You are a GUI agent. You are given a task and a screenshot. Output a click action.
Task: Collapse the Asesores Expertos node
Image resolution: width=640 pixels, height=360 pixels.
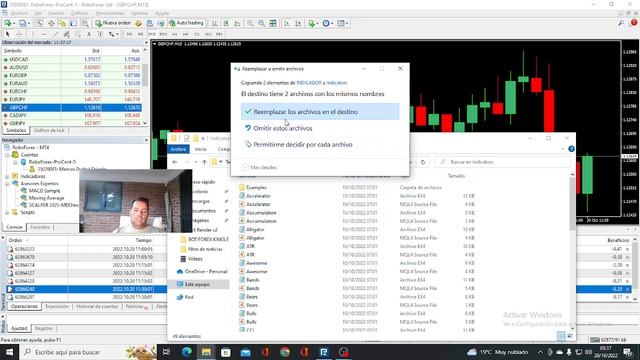[x=7, y=184]
